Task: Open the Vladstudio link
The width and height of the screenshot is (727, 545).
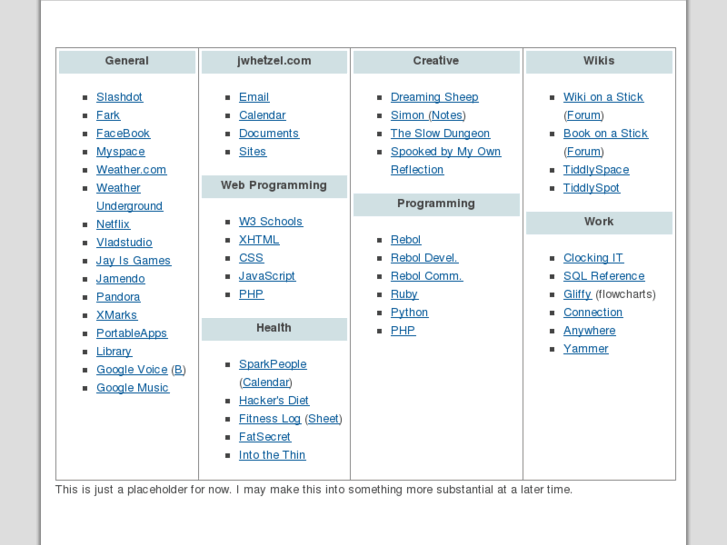Action: click(124, 242)
